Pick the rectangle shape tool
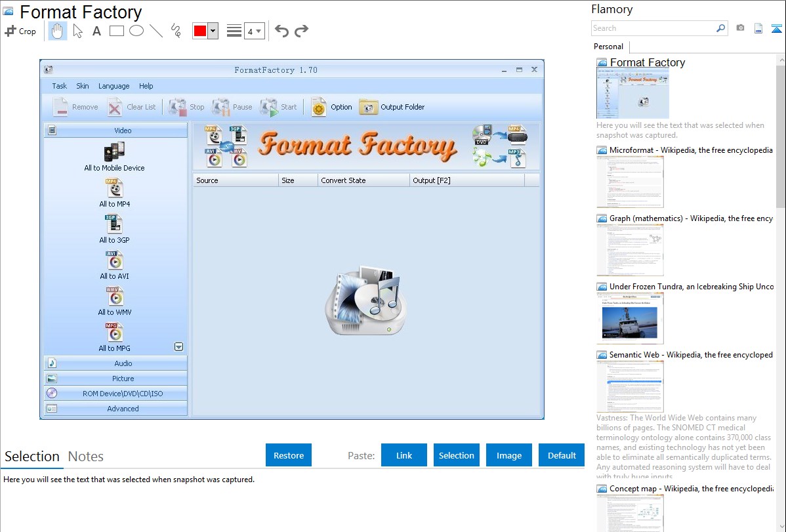The width and height of the screenshot is (786, 532). [117, 31]
